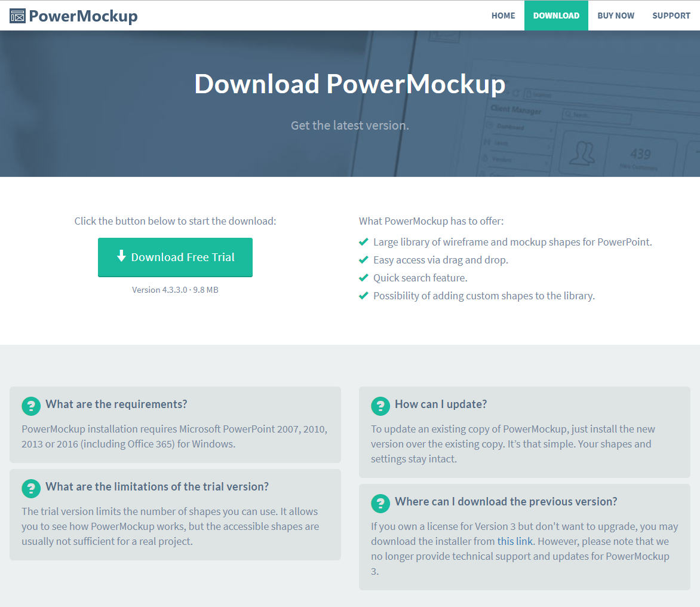Click 'How can I update?' heading

point(441,404)
